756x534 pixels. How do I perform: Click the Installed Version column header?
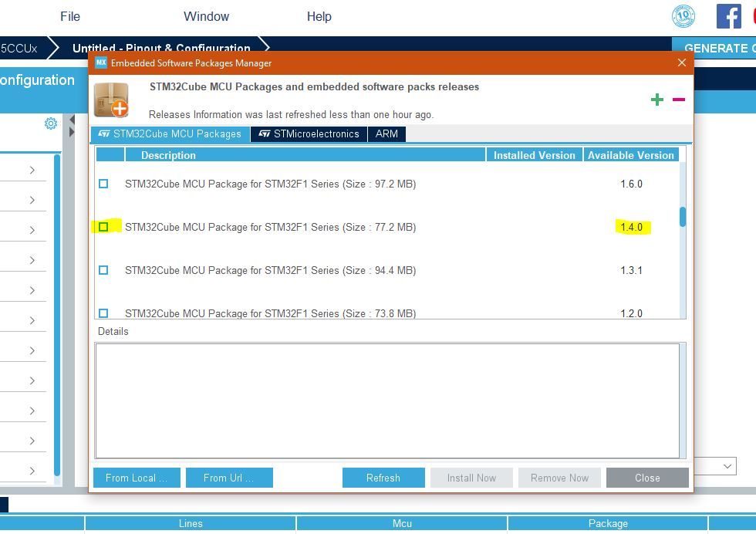(534, 155)
